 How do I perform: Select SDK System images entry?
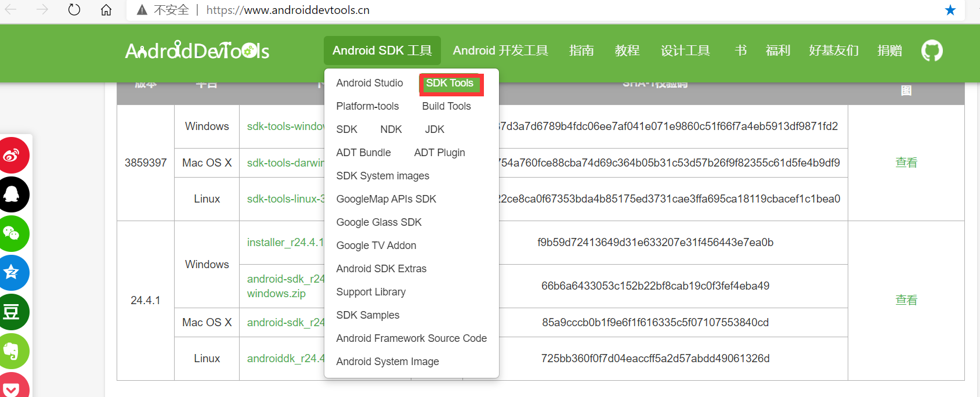[x=382, y=176]
